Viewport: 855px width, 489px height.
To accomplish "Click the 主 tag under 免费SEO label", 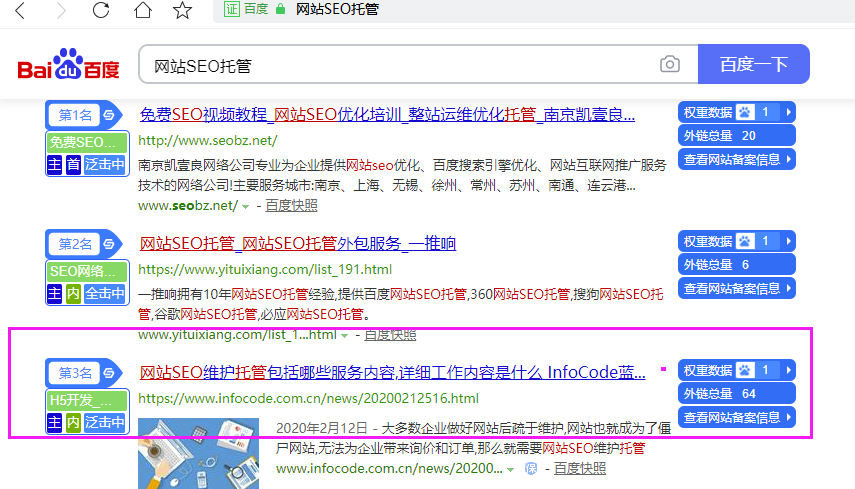I will (55, 164).
